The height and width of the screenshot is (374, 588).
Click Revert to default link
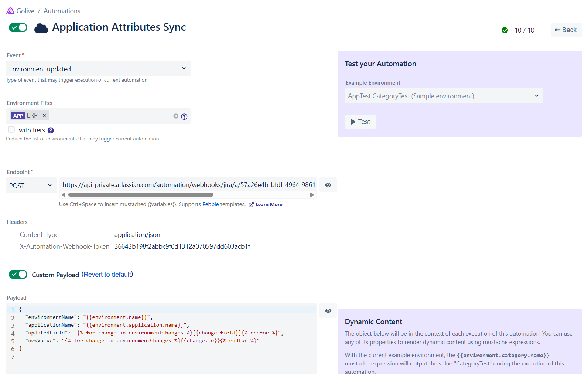tap(108, 275)
